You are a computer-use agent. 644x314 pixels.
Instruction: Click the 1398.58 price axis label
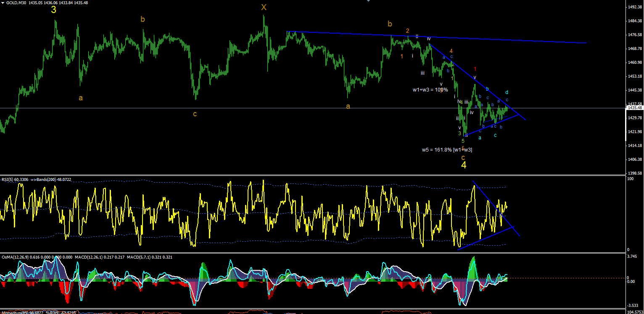click(635, 173)
